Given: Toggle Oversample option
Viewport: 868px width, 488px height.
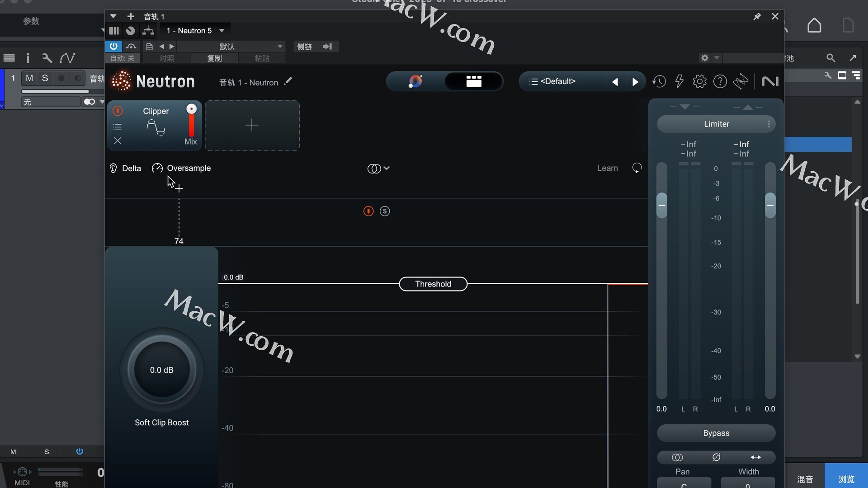Looking at the screenshot, I should [181, 168].
